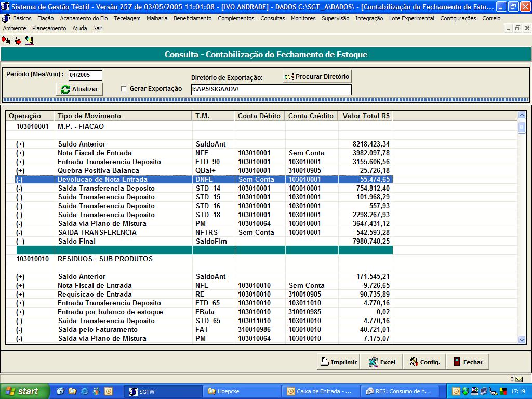Click the Atualizar button
Viewport: 532px width, 399px height.
79,89
